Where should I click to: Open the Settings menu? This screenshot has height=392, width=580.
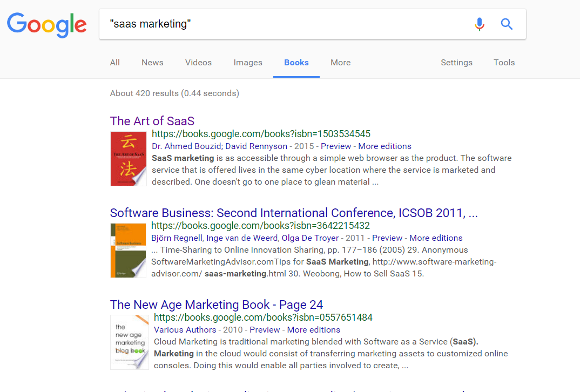click(x=456, y=63)
